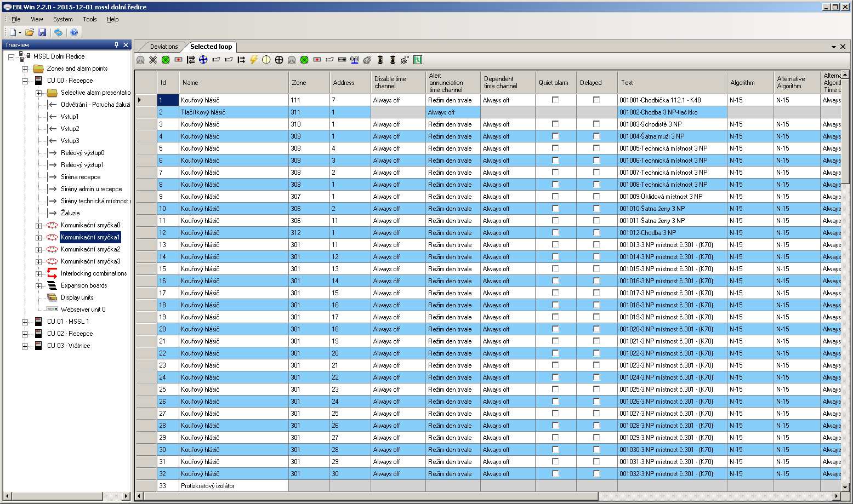The image size is (853, 504).
Task: Expand the CU 01 - MSSL 1 node
Action: pos(25,322)
